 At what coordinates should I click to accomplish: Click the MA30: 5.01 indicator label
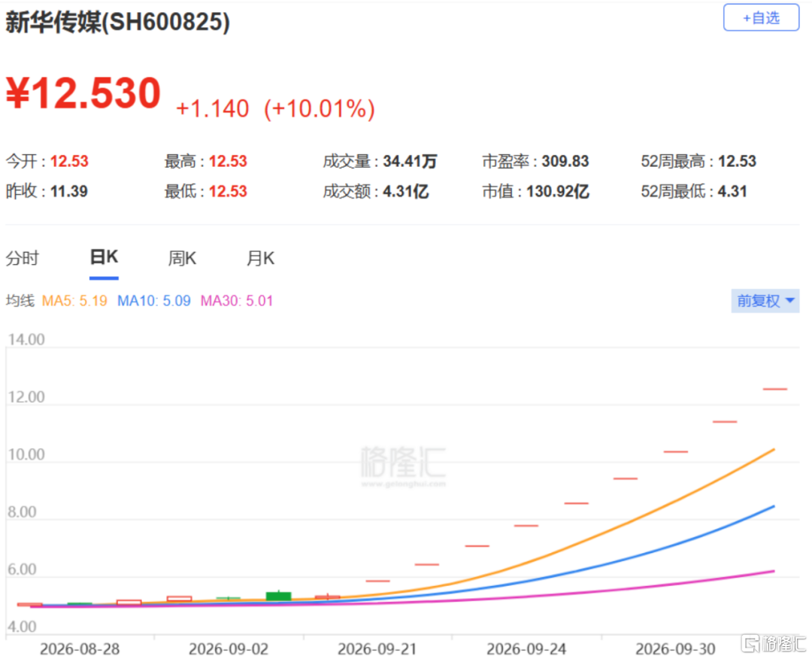pos(237,300)
